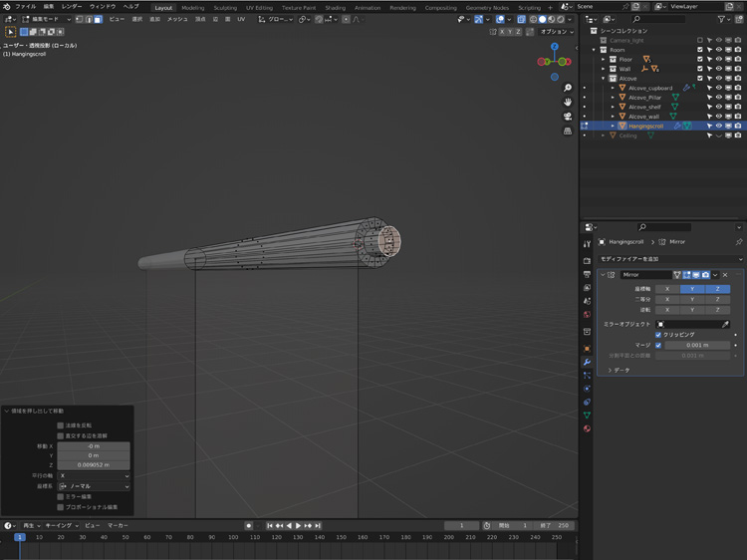Remove the Mirror modifier with X icon
The width and height of the screenshot is (747, 560).
[725, 275]
